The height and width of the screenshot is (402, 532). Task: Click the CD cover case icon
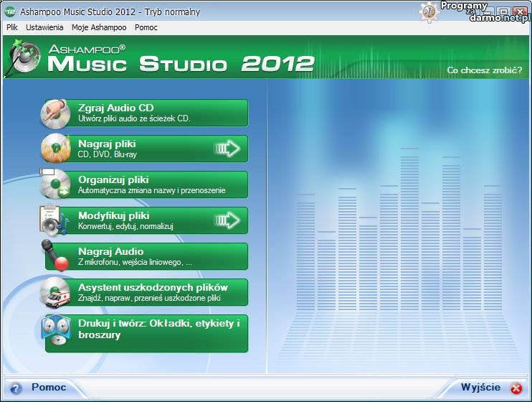[x=56, y=330]
